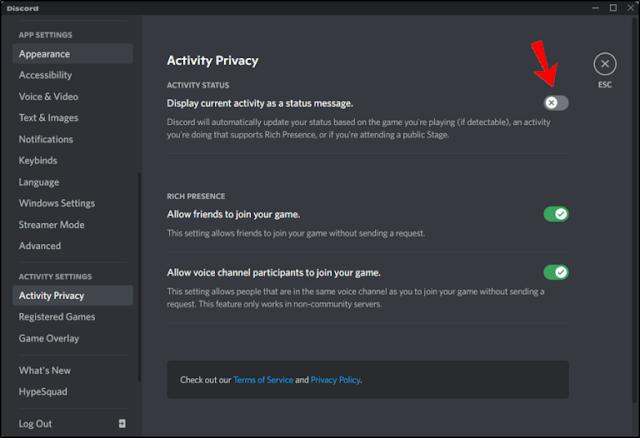The height and width of the screenshot is (438, 640).
Task: Click the ACTIVITY STATUS section label
Action: pos(198,85)
